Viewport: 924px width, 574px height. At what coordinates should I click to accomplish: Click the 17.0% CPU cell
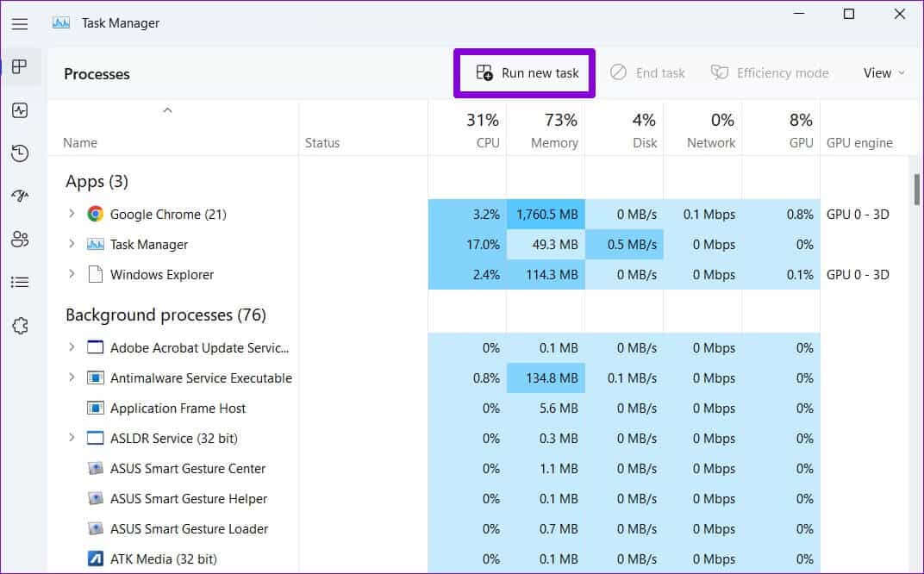467,245
